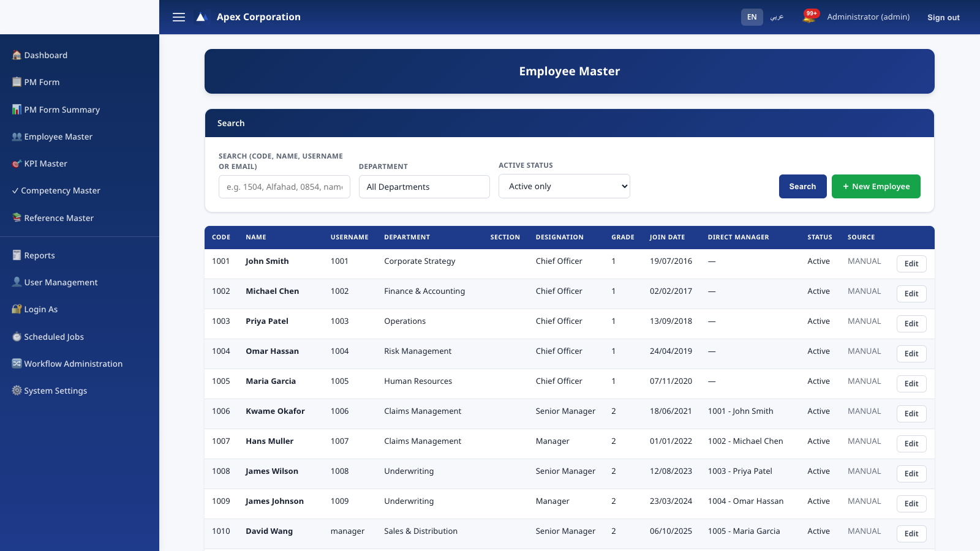Click the Reference Master books icon
Viewport: 980px width, 551px height.
(17, 218)
